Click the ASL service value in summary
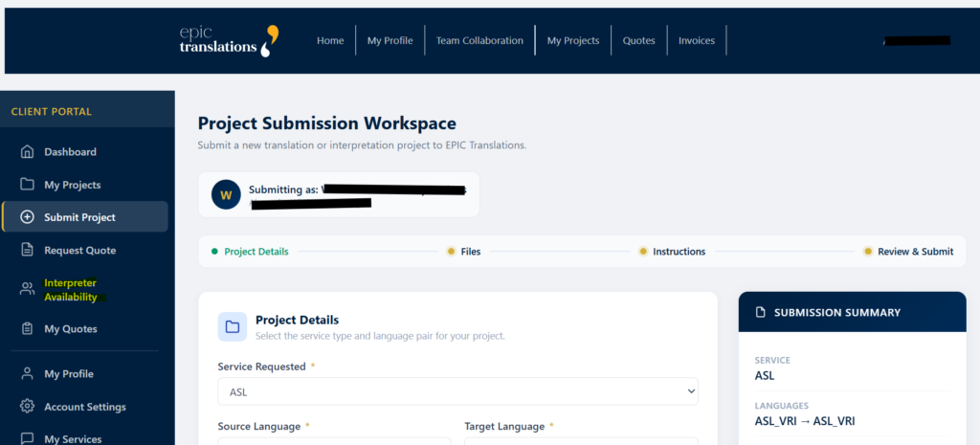Viewport: 980px width, 445px height. click(765, 376)
